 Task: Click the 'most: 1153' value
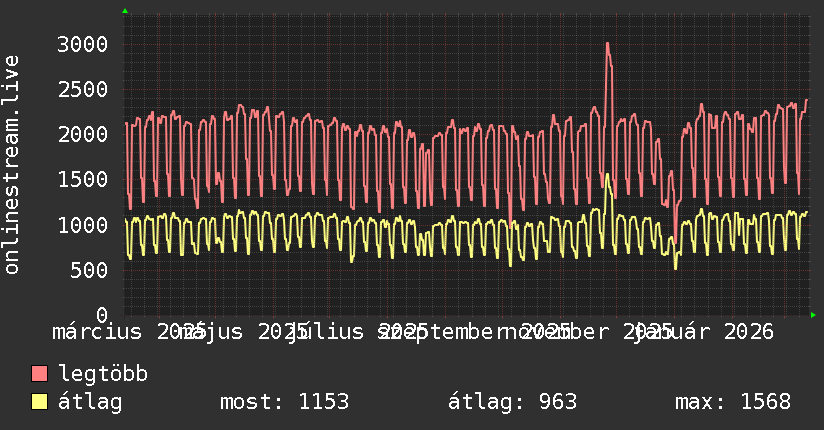[x=284, y=402]
